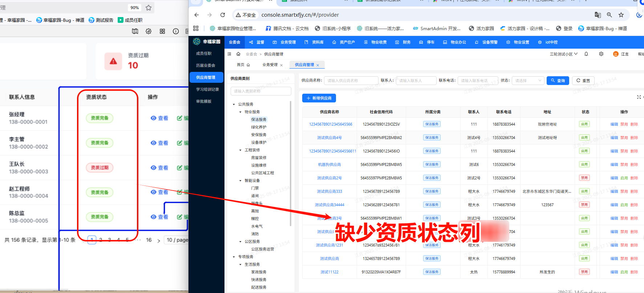Collapse the 公区服务 tree node
This screenshot has width=644, height=293.
pos(240,242)
